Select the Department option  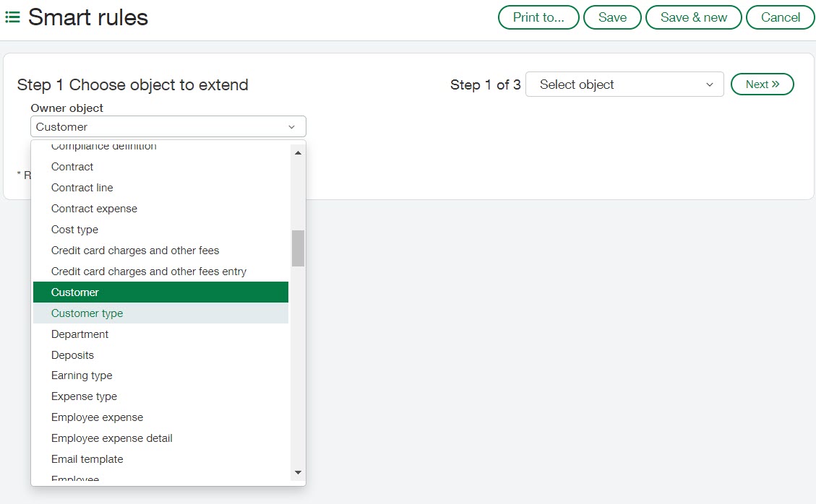point(80,334)
